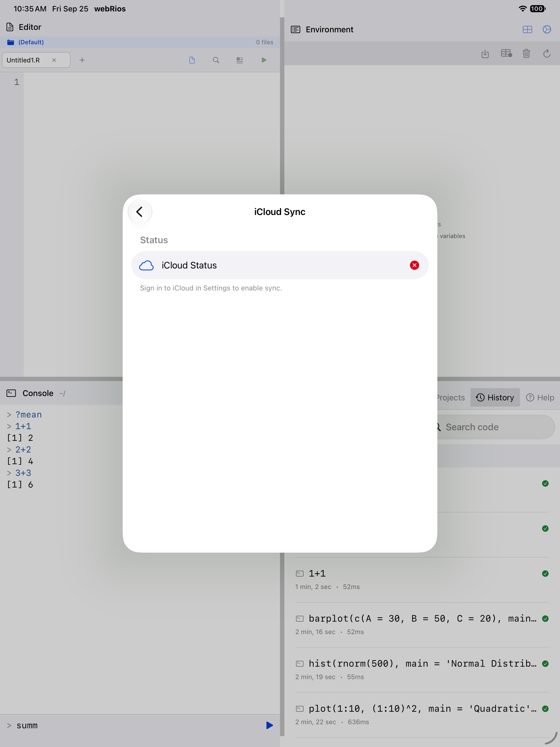Tap the iCloud Status row

280,265
